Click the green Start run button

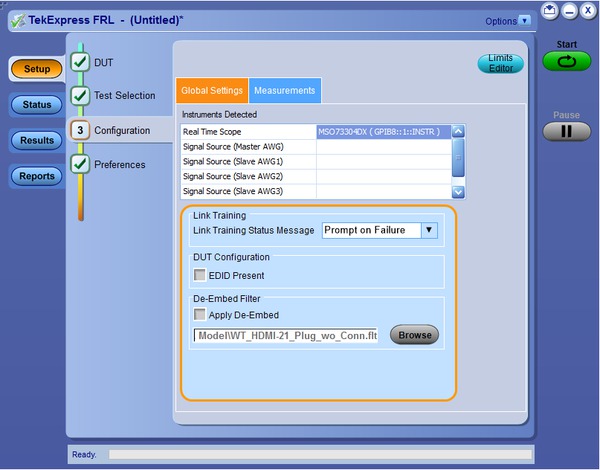pos(567,62)
